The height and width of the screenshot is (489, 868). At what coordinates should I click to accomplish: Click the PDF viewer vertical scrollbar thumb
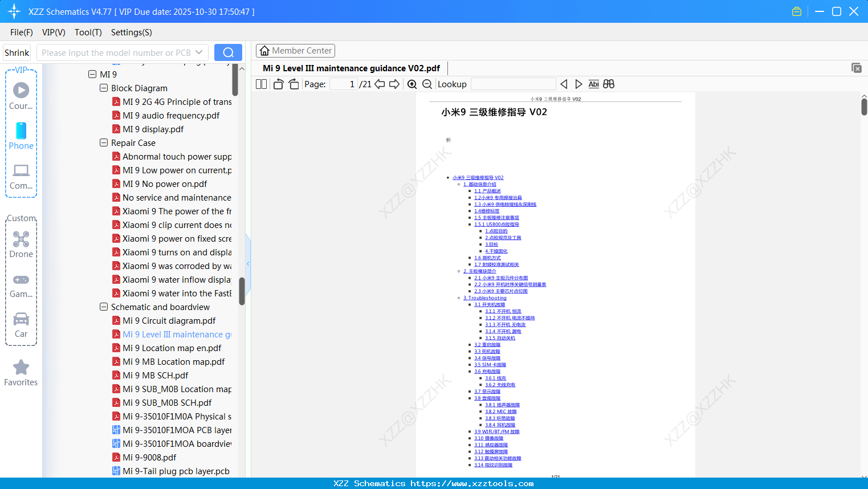[x=864, y=107]
